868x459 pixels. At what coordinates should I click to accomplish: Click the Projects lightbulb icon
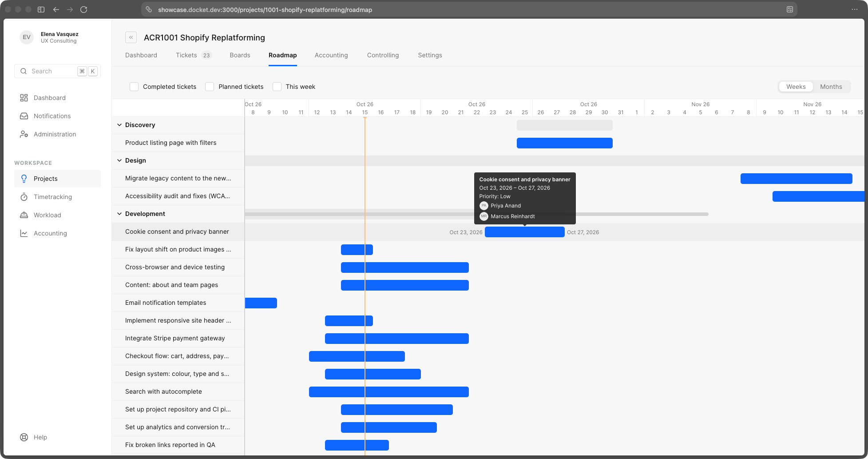click(24, 179)
